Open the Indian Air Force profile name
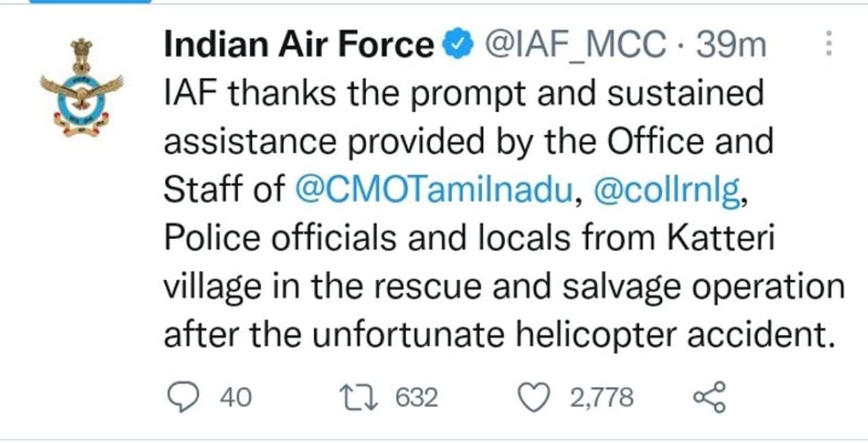 [299, 45]
